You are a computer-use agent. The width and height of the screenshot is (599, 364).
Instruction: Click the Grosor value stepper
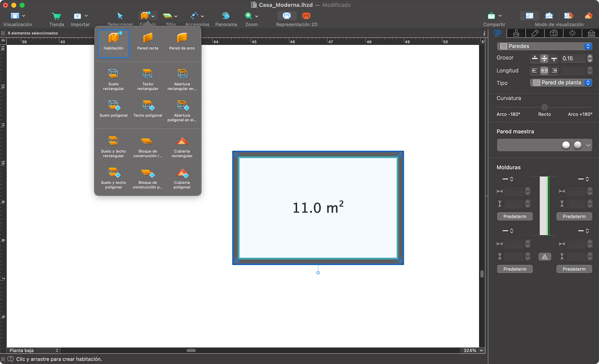coord(590,58)
